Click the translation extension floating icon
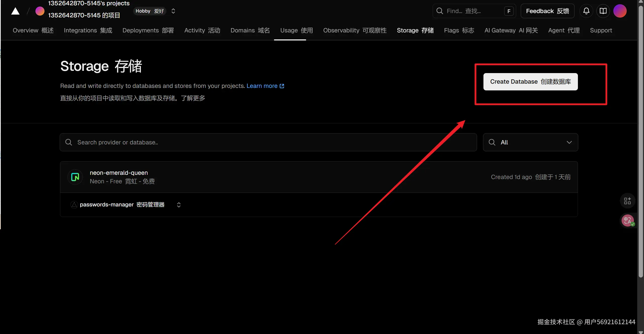Screen dimensions: 644x334 pyautogui.click(x=628, y=221)
